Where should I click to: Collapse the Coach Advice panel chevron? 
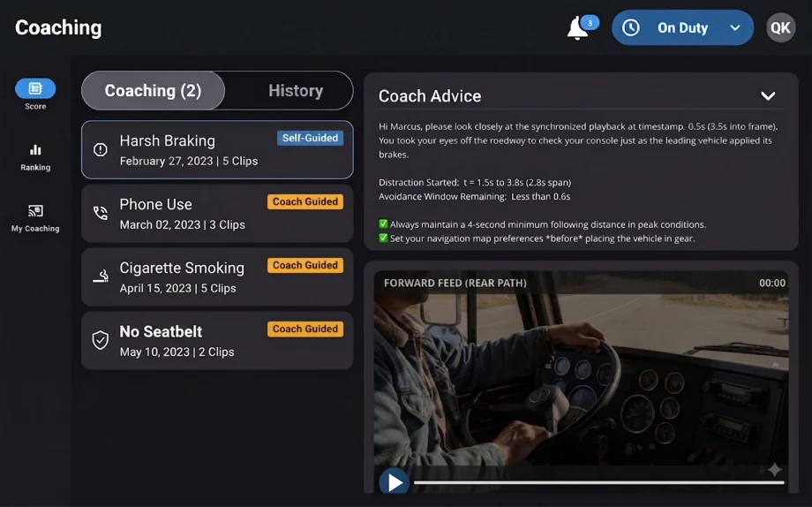pos(768,96)
